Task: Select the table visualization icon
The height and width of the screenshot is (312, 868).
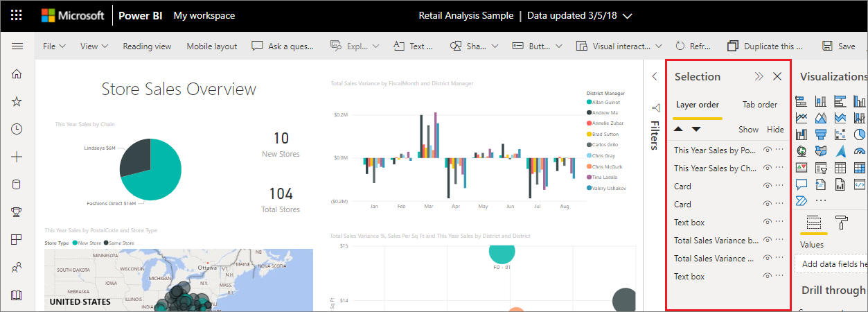Action: click(x=840, y=167)
